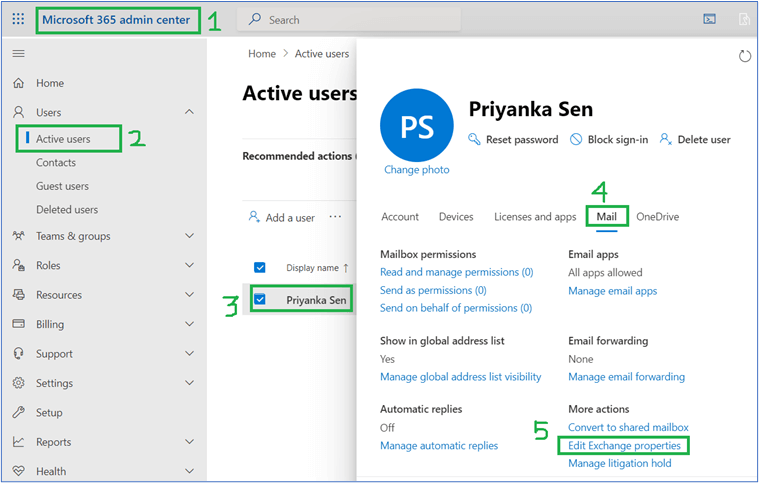
Task: Click the Support headset icon
Action: [x=18, y=353]
